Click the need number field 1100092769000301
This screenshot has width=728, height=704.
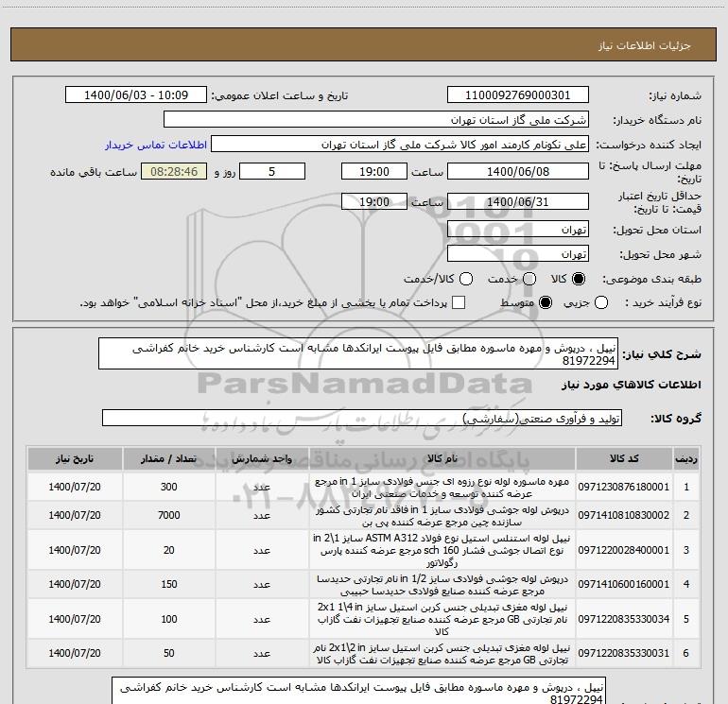coord(518,95)
